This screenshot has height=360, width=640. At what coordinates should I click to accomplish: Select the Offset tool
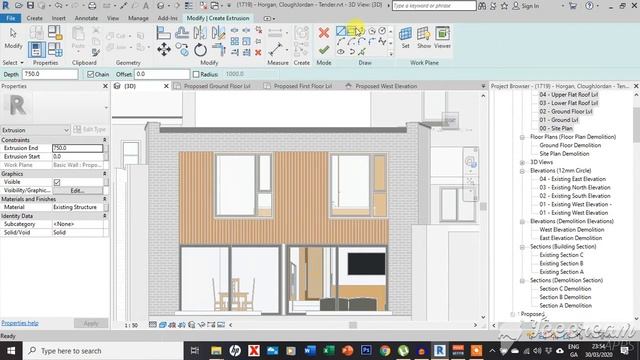pyautogui.click(x=182, y=33)
